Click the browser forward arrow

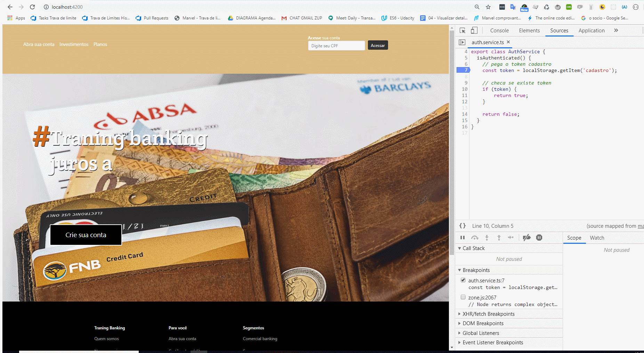[x=21, y=7]
